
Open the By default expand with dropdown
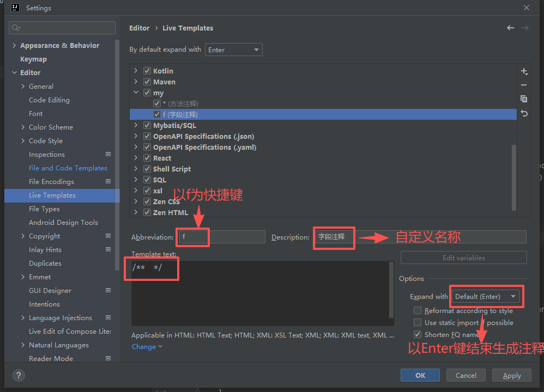click(233, 50)
